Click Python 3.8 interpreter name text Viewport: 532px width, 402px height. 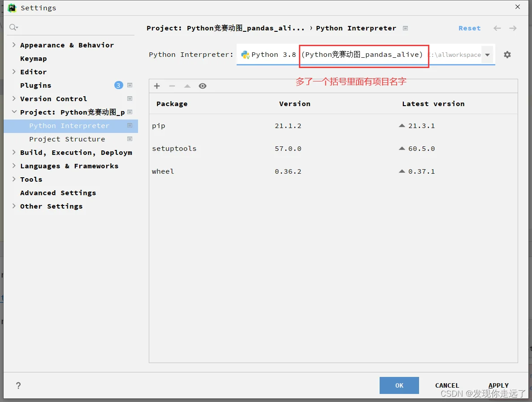[x=274, y=55]
